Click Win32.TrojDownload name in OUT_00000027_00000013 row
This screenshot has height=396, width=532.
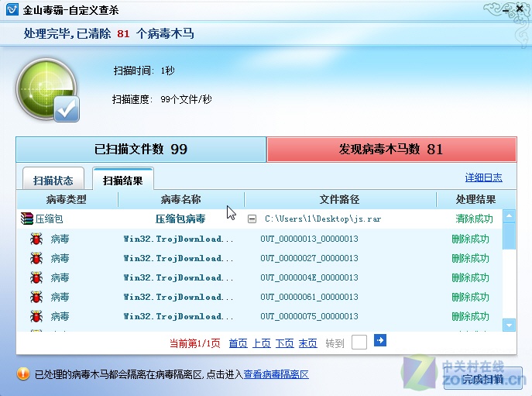point(178,259)
